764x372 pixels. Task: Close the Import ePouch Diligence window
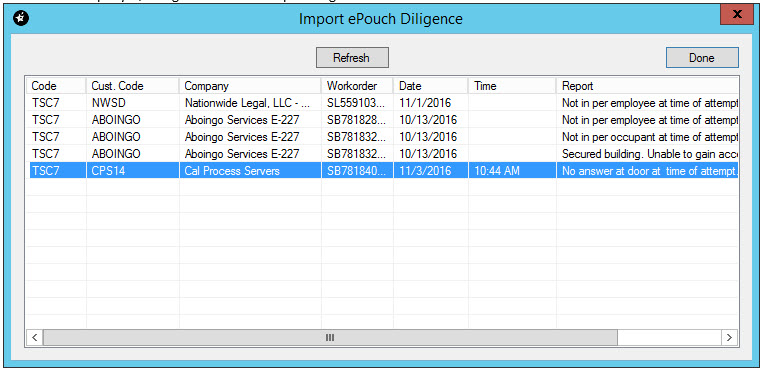pos(737,15)
